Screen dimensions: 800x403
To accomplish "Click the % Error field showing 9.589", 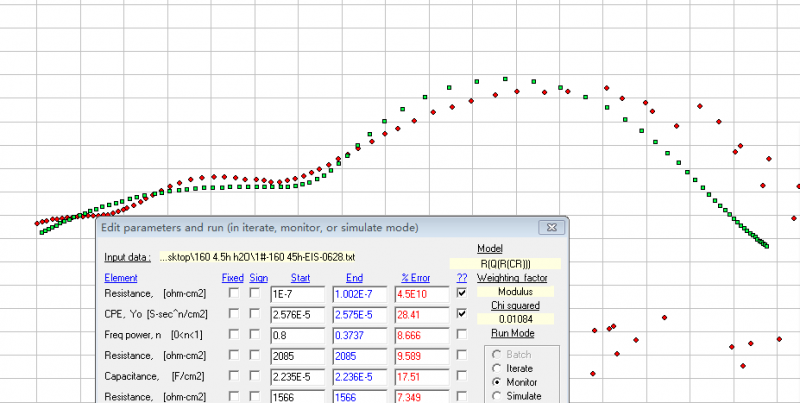I will [x=422, y=356].
